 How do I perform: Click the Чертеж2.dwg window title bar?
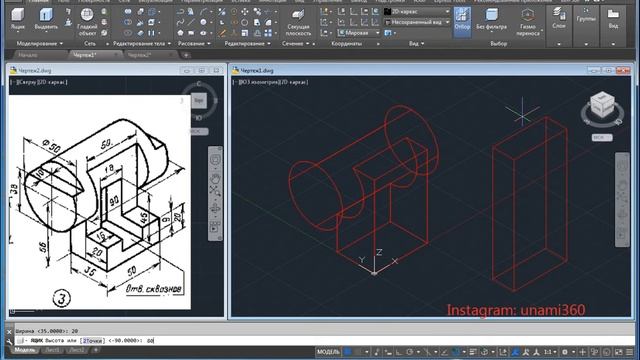[116, 70]
